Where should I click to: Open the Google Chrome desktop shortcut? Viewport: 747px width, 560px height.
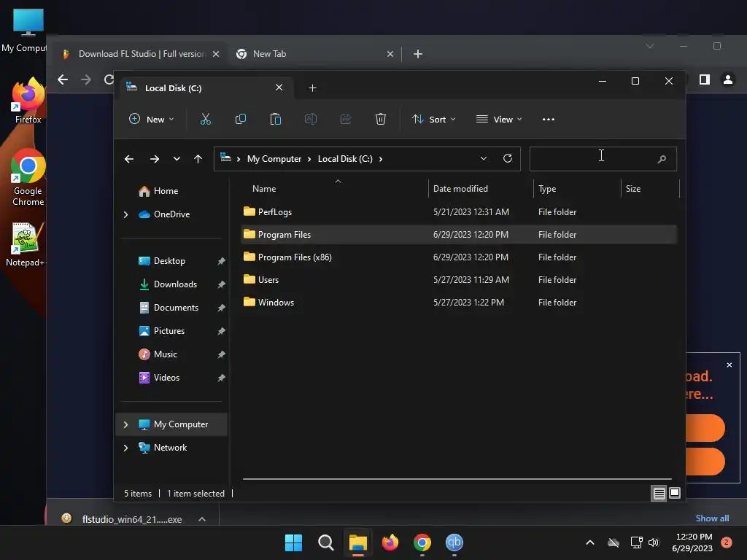(28, 177)
